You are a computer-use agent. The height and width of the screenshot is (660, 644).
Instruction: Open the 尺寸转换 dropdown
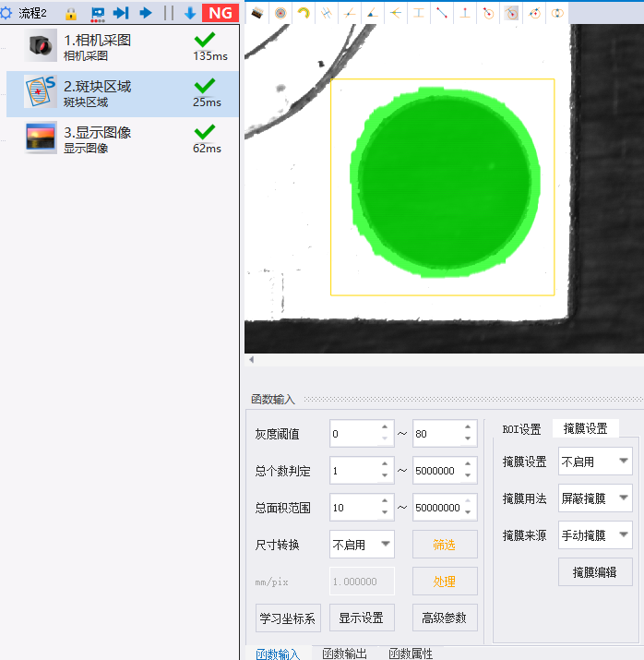click(x=362, y=545)
